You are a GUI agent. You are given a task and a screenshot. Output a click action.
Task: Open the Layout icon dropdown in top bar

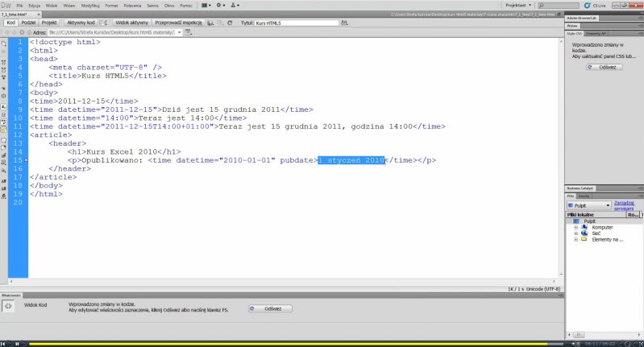(207, 6)
